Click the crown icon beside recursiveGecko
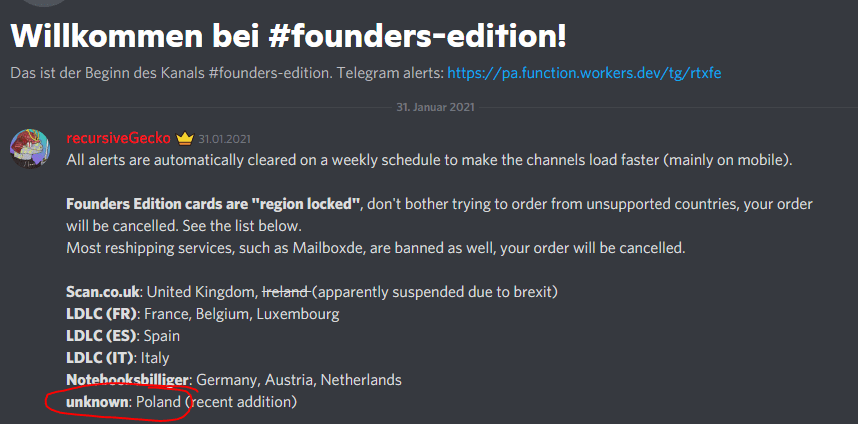This screenshot has height=424, width=858. [184, 139]
